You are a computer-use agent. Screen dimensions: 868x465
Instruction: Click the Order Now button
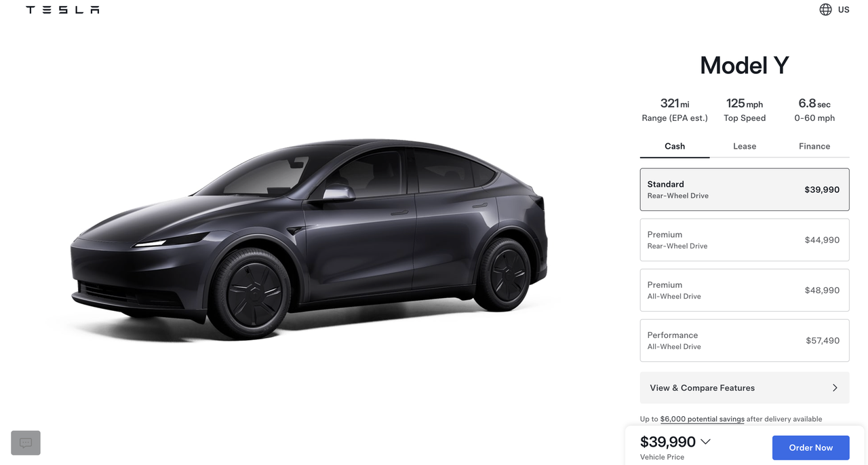(810, 447)
